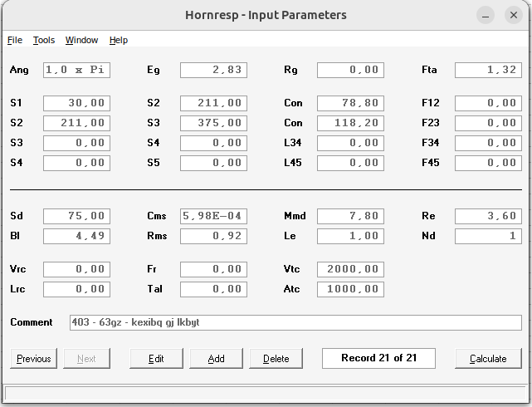This screenshot has width=532, height=407.
Task: Open the Help menu
Action: click(119, 40)
